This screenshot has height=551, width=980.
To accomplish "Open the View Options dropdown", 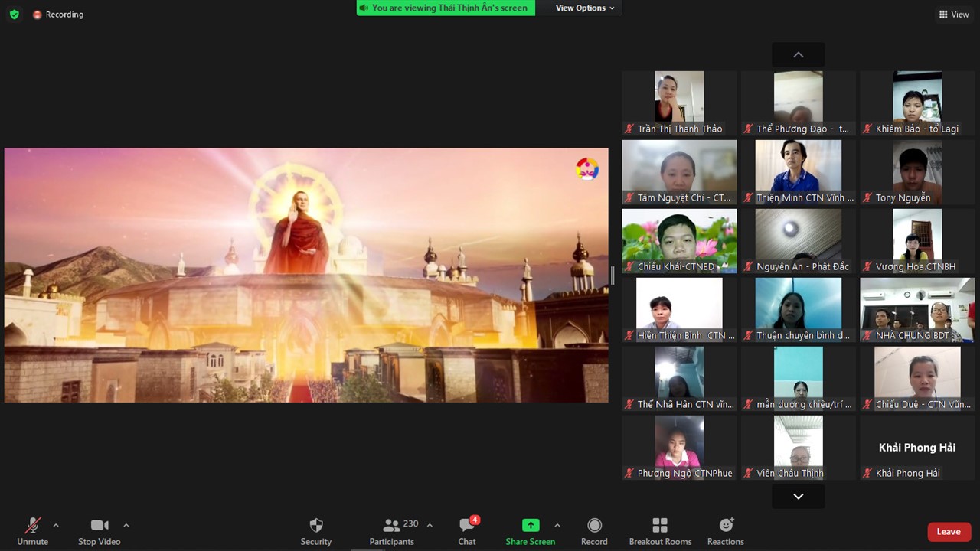I will coord(585,8).
